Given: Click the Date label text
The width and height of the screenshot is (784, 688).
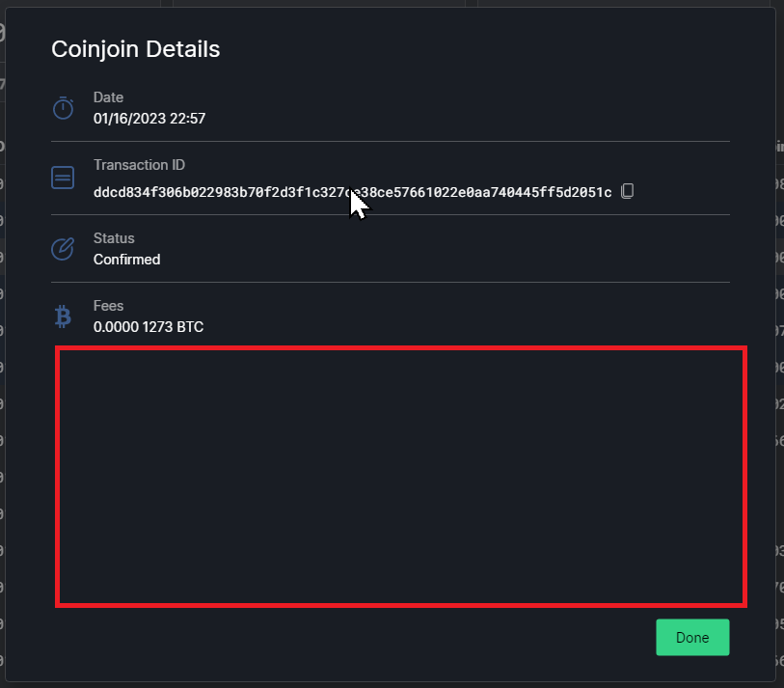Looking at the screenshot, I should (108, 96).
